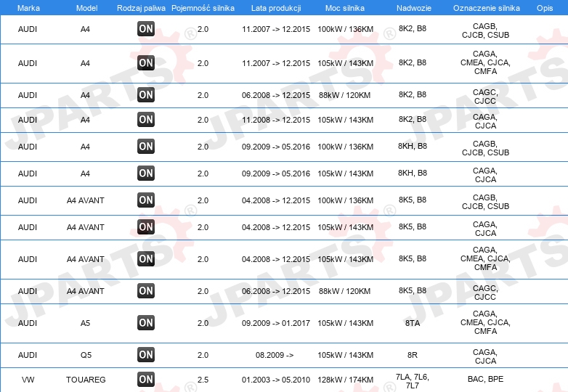Click CAGB, CJCB, CSUB in the A4 AVANT row

pos(485,202)
